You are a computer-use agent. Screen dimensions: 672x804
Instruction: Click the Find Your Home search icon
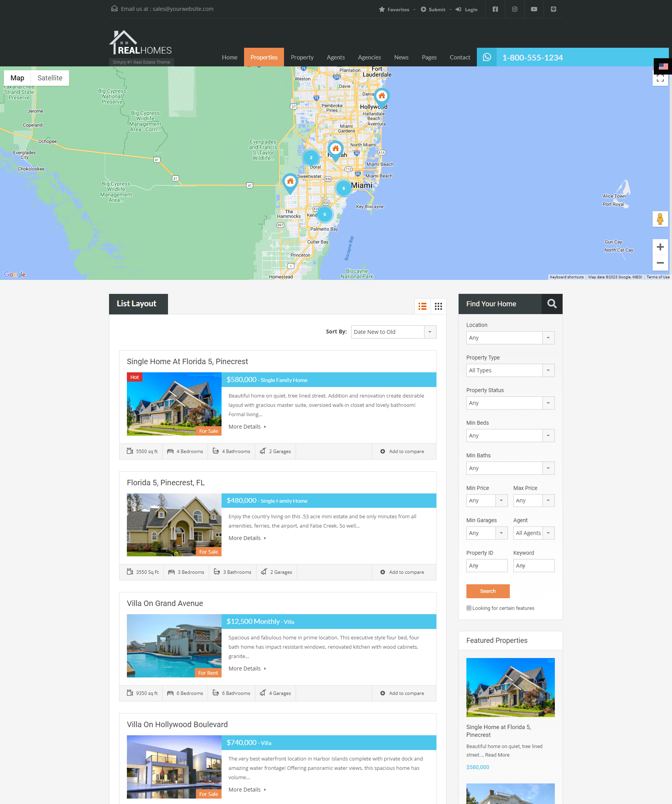pos(552,304)
